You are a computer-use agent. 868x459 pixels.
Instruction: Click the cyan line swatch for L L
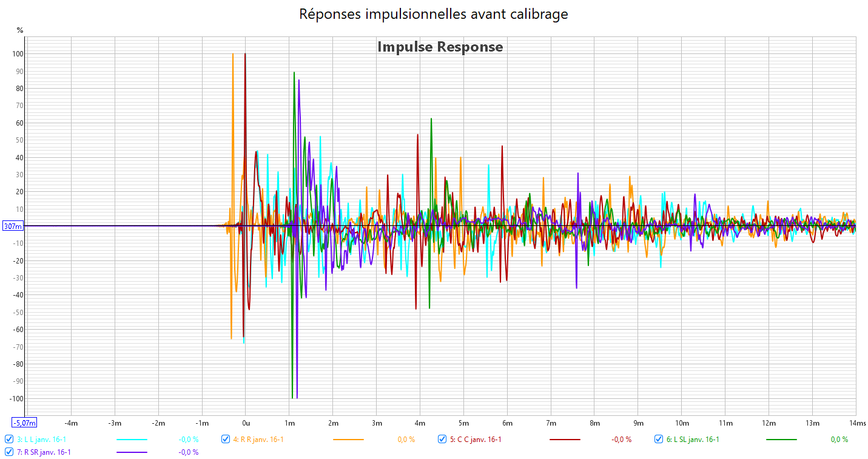coord(132,439)
